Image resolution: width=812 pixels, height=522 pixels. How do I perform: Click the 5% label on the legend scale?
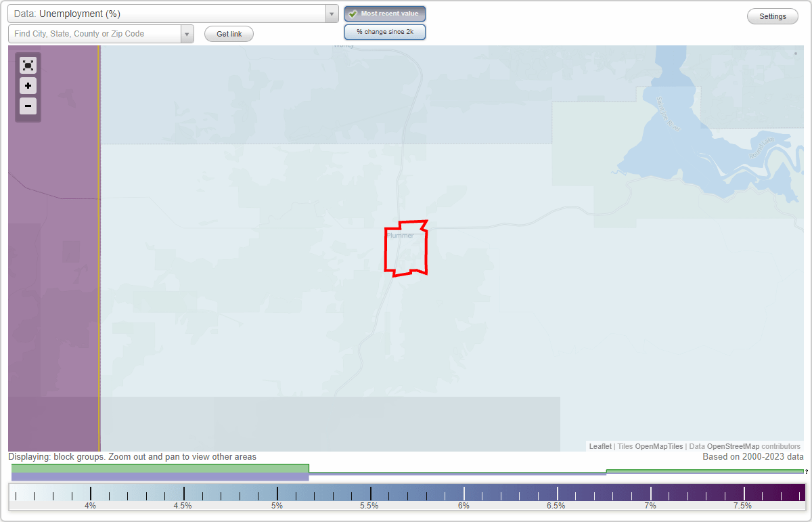277,506
